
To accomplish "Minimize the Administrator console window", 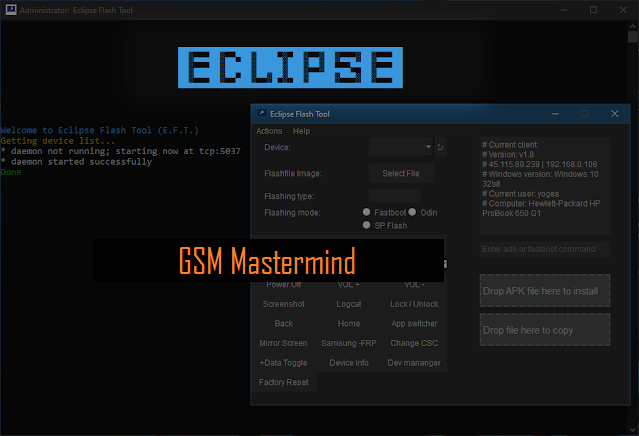I will [564, 10].
